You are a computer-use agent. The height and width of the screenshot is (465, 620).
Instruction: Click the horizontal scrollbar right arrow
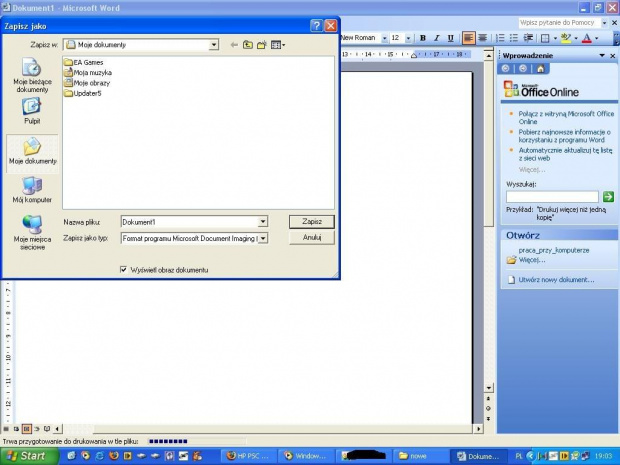point(478,429)
